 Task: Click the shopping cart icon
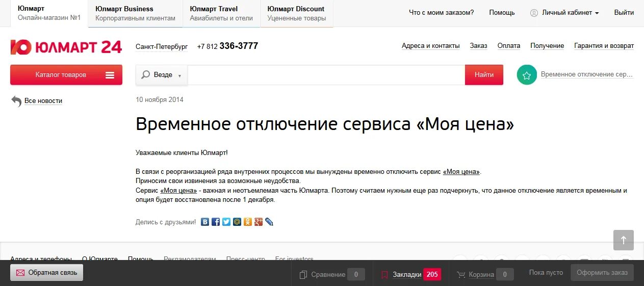tap(461, 275)
